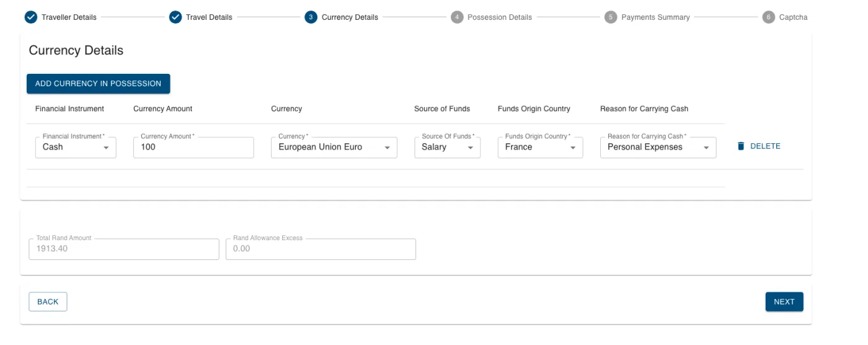Click step 3 circle for Currency Details
Image resolution: width=868 pixels, height=345 pixels.
pyautogui.click(x=311, y=17)
